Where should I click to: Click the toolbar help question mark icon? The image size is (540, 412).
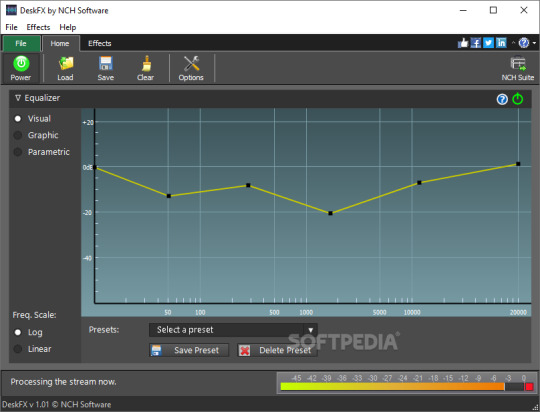(523, 43)
